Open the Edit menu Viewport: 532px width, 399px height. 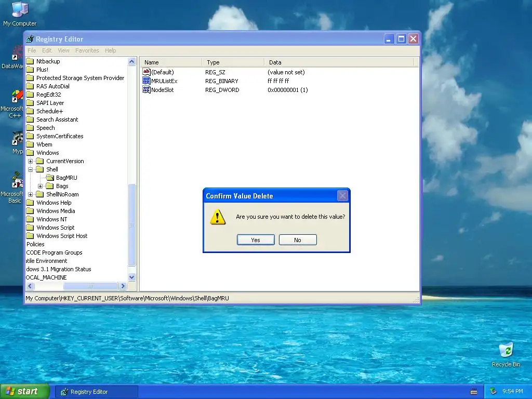pyautogui.click(x=47, y=50)
